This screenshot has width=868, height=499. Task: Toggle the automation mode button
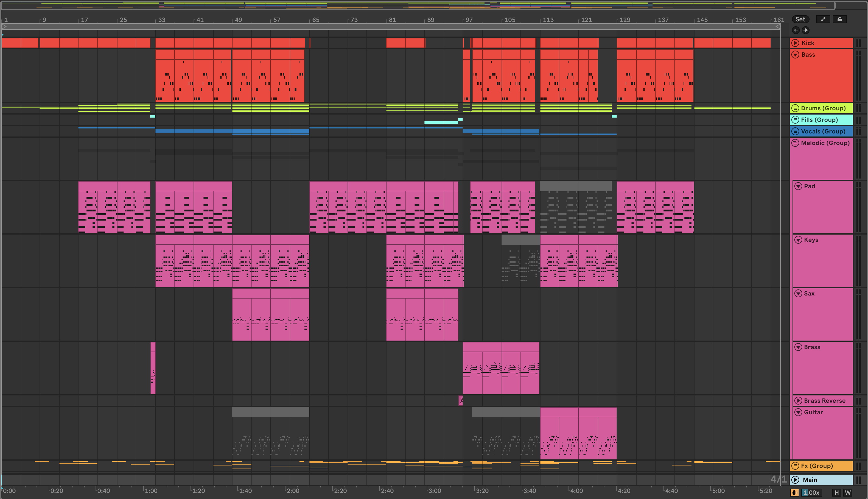pyautogui.click(x=823, y=19)
